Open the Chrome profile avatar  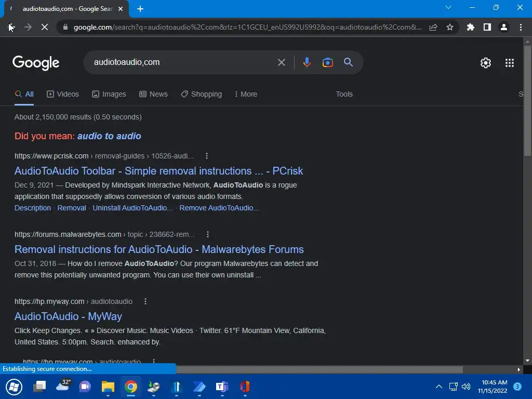(x=504, y=27)
